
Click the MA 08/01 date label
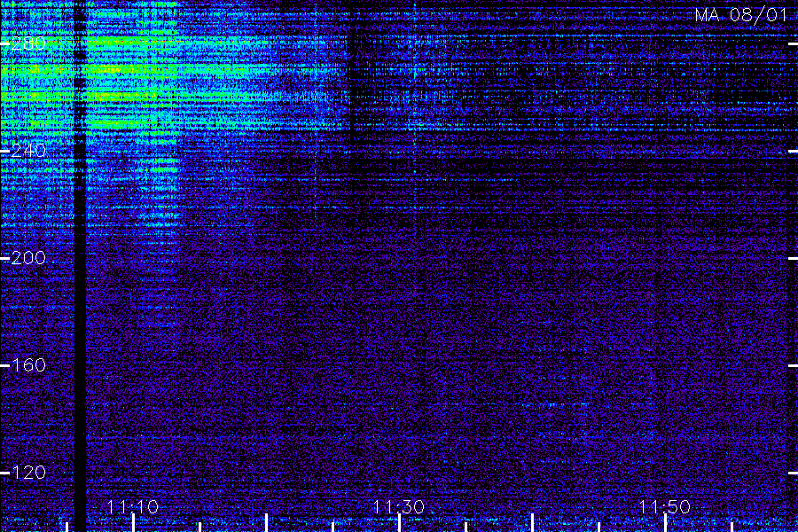pyautogui.click(x=741, y=15)
